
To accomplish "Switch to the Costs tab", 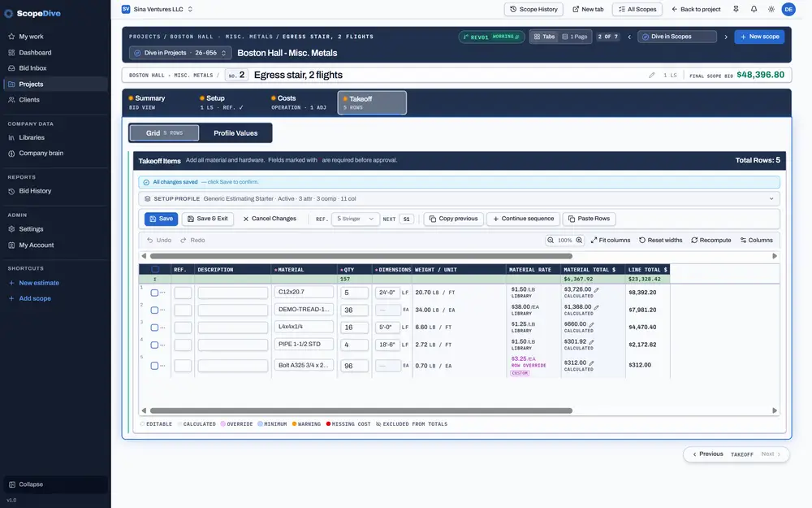I will click(x=299, y=102).
